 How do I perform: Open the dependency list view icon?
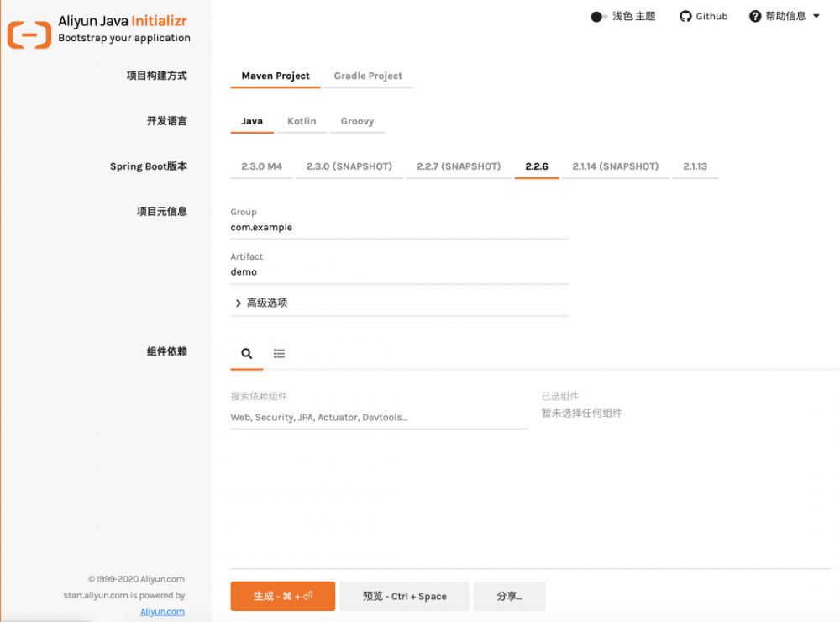tap(280, 353)
